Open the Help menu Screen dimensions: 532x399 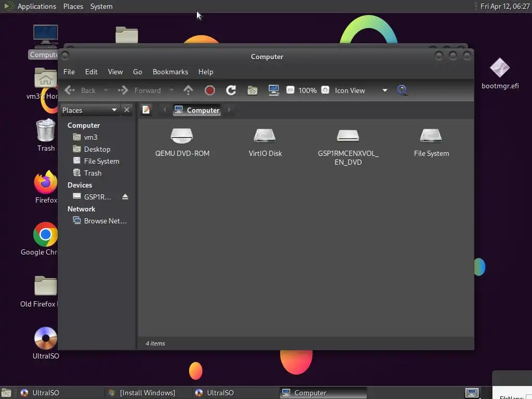(x=206, y=72)
